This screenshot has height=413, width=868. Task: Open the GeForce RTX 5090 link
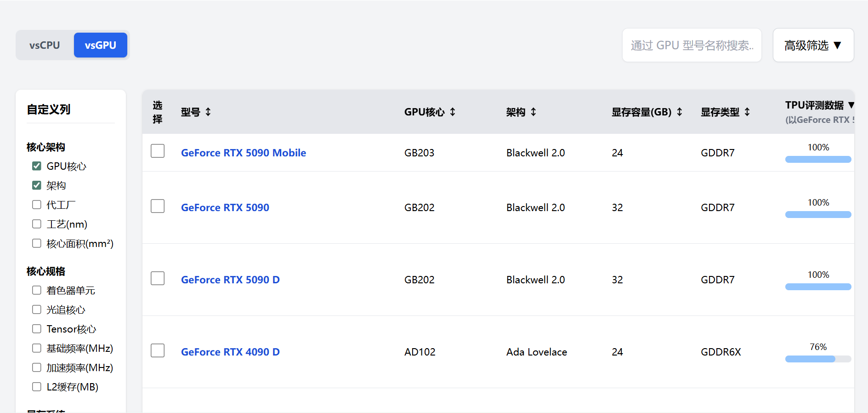(x=225, y=207)
